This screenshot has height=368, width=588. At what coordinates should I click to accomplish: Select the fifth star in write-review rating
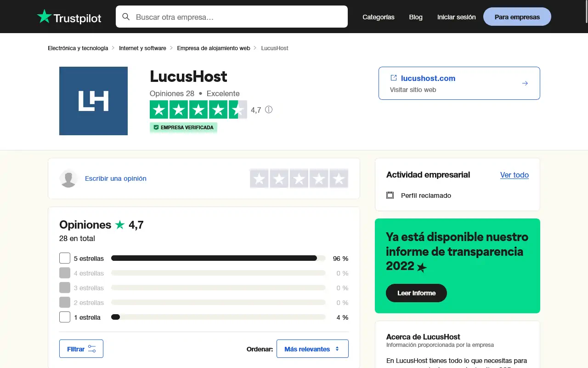(x=339, y=178)
